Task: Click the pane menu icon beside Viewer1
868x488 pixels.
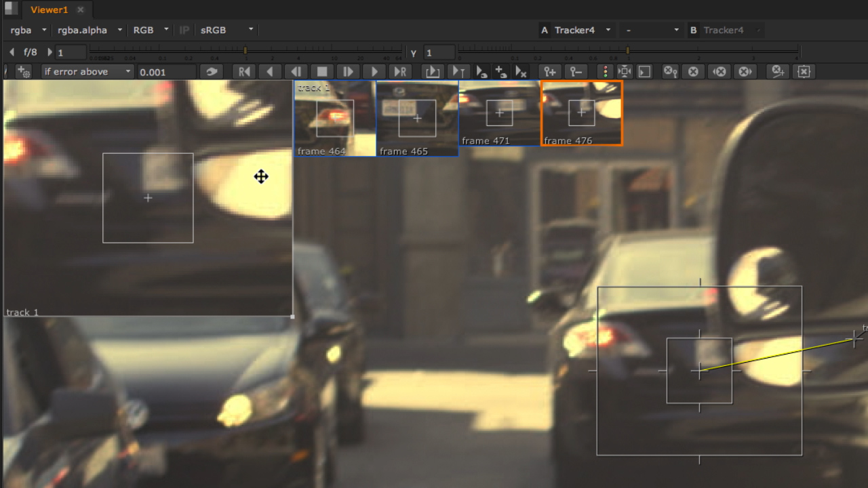Action: (12, 9)
